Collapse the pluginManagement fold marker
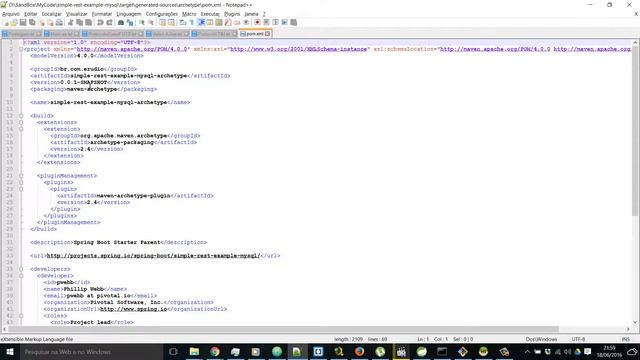Screen dimensions: 640x360 point(21,176)
